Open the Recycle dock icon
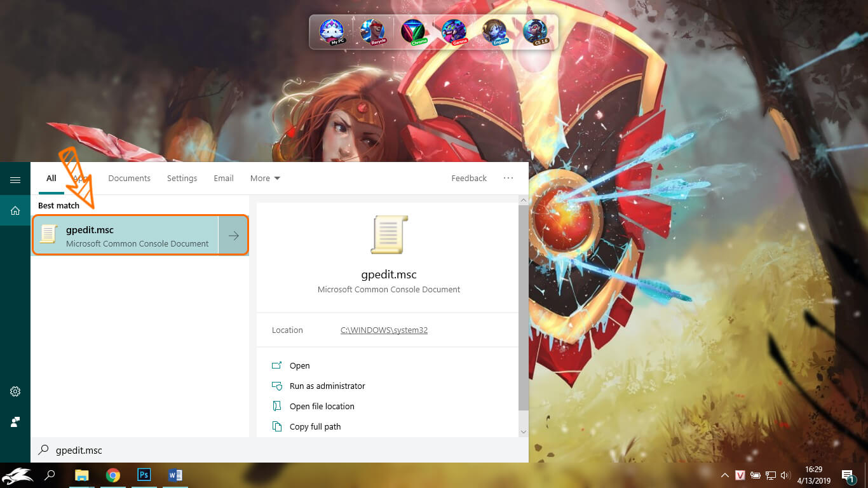This screenshot has height=488, width=868. (372, 32)
